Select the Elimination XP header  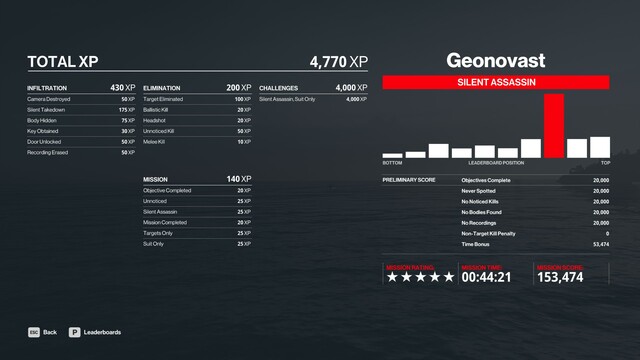(x=197, y=88)
